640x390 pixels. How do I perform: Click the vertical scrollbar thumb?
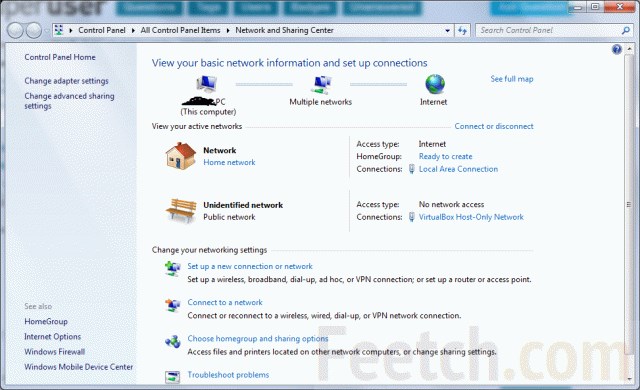coord(629,204)
